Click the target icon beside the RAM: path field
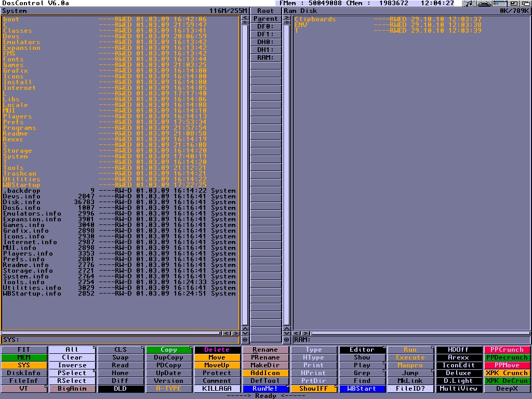532x399 pixels. [286, 340]
